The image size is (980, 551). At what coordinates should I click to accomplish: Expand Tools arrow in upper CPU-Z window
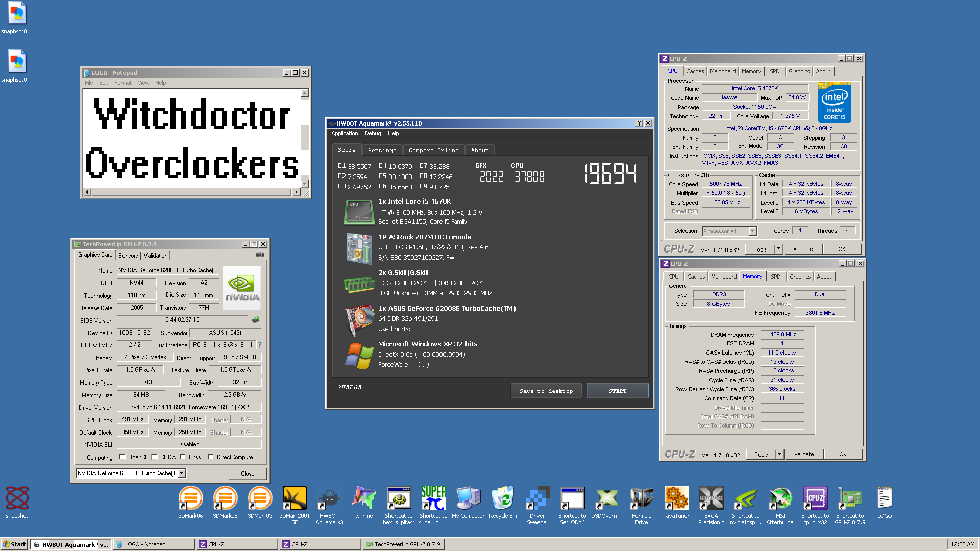tap(778, 249)
